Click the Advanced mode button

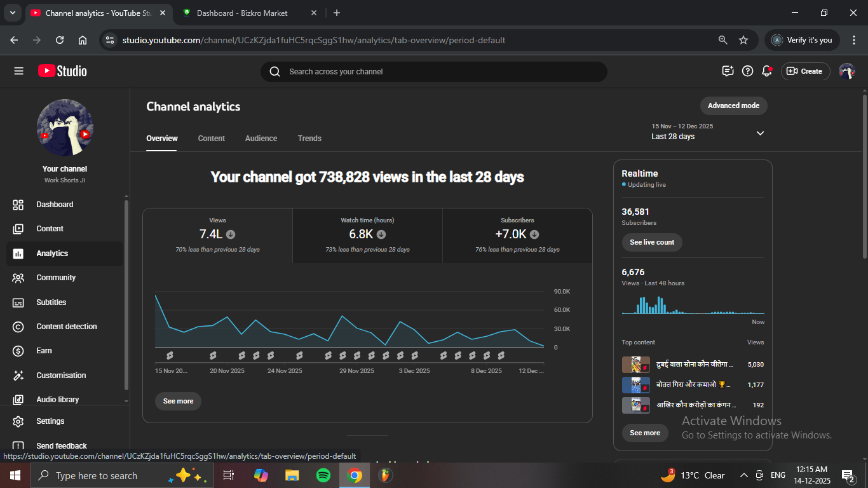(733, 105)
